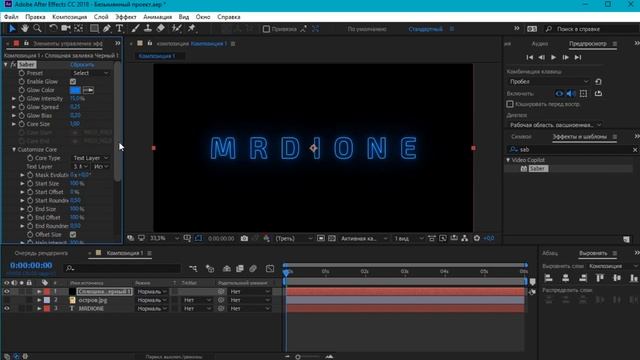The height and width of the screenshot is (360, 640).
Task: Step to next frame in Preview
Action: [x=566, y=58]
